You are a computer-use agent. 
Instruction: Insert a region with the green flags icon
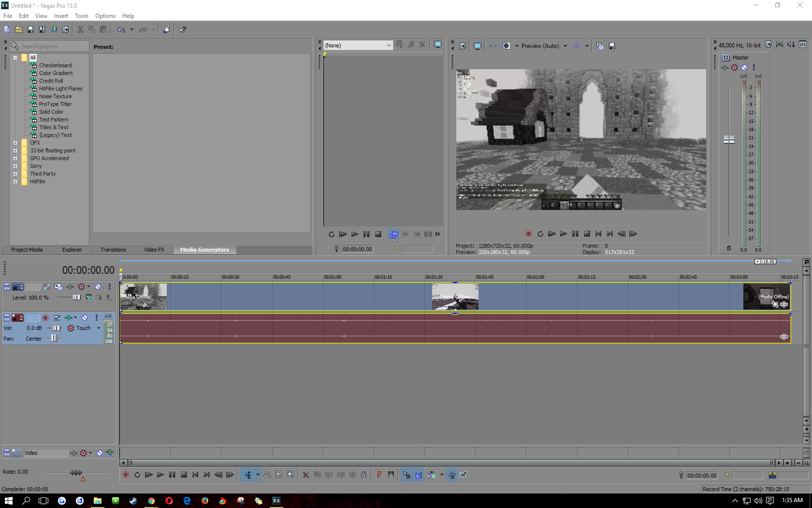pyautogui.click(x=391, y=475)
